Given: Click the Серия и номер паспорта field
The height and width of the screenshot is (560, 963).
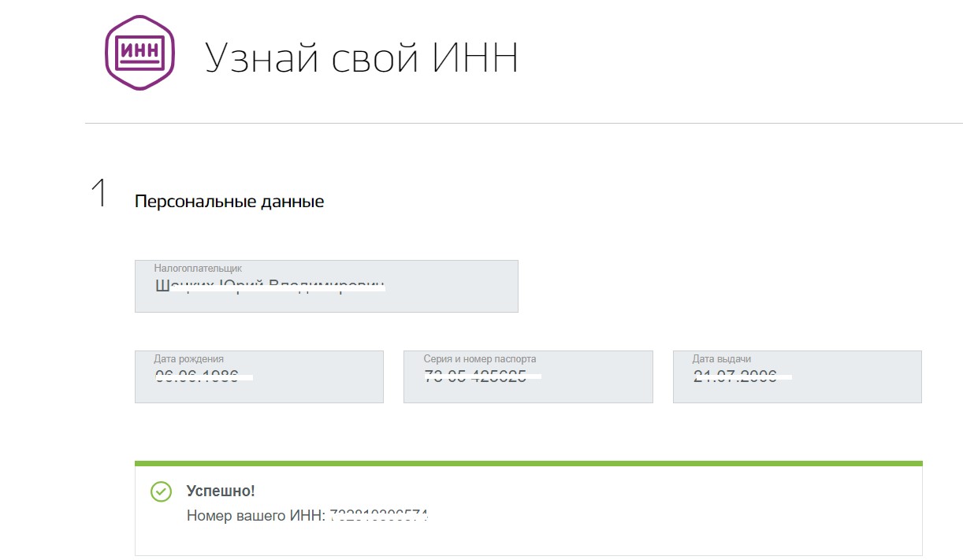Looking at the screenshot, I should click(528, 376).
